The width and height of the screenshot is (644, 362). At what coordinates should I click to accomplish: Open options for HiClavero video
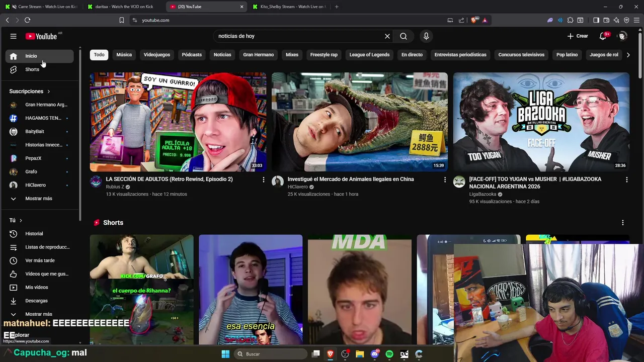445,179
